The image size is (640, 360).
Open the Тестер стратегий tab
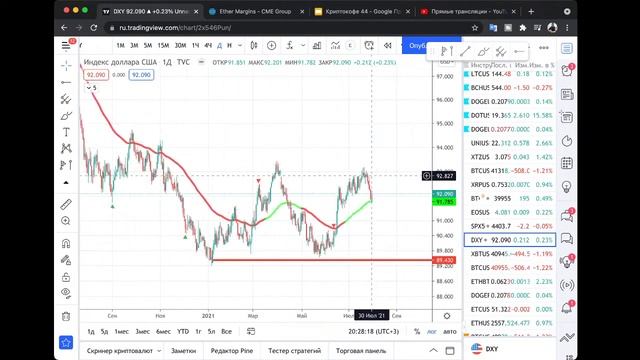[294, 351]
